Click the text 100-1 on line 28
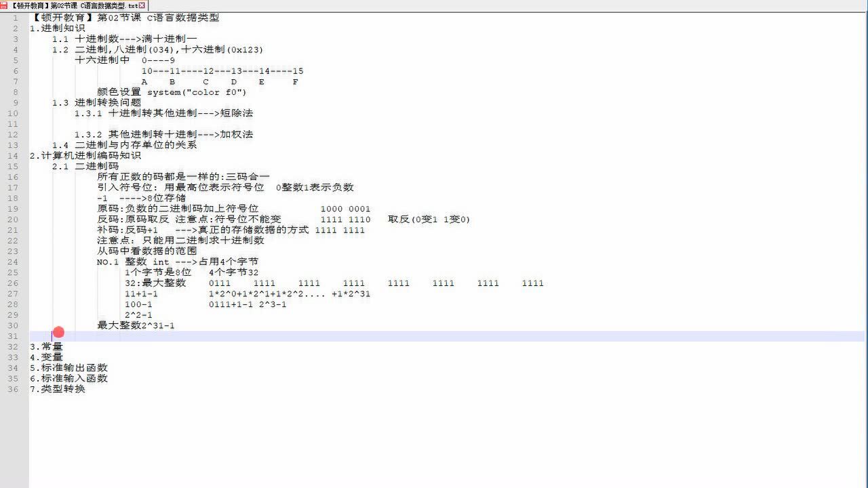This screenshot has width=868, height=488. (x=138, y=304)
